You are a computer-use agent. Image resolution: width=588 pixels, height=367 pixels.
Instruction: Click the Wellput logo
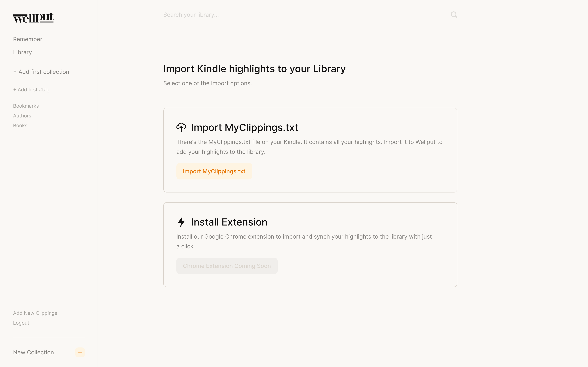click(33, 18)
